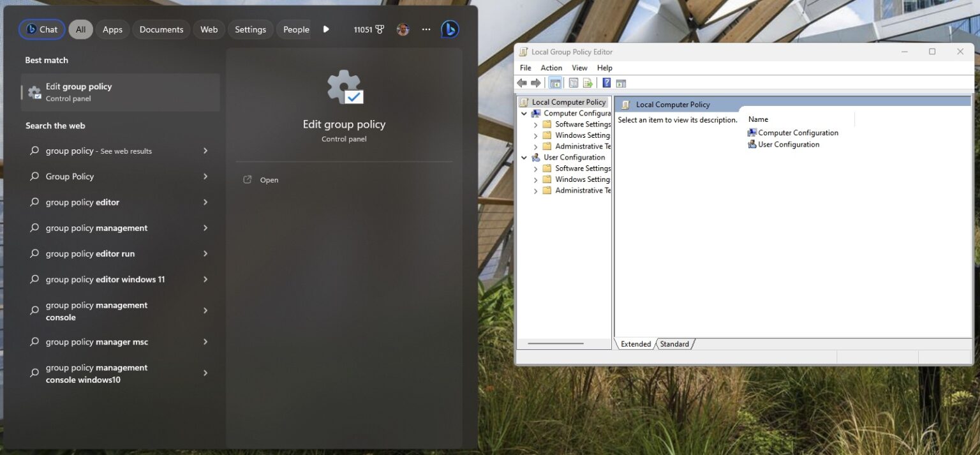Open Help using the question mark toolbar icon
The image size is (980, 455).
pyautogui.click(x=606, y=82)
